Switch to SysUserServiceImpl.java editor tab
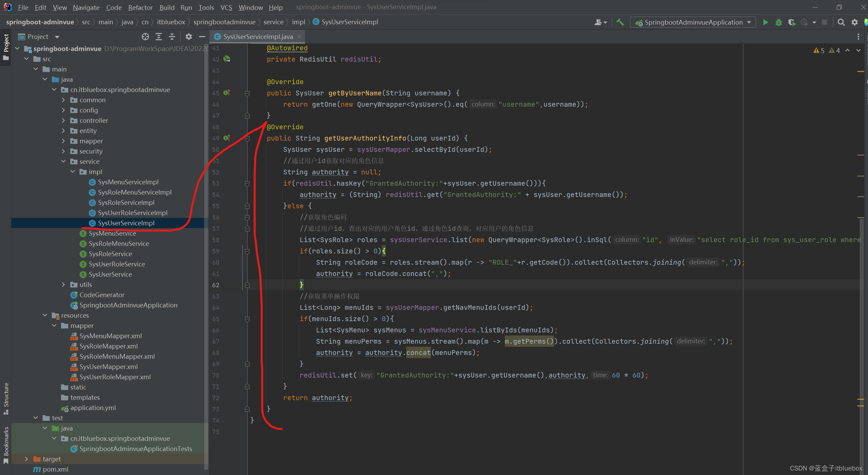This screenshot has width=868, height=475. (x=258, y=37)
